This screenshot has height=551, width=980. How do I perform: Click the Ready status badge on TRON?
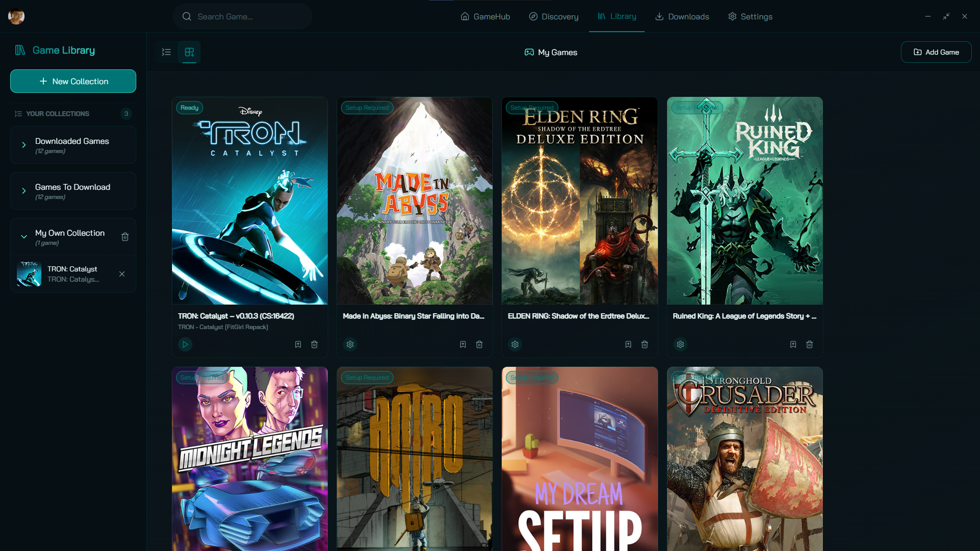[189, 108]
